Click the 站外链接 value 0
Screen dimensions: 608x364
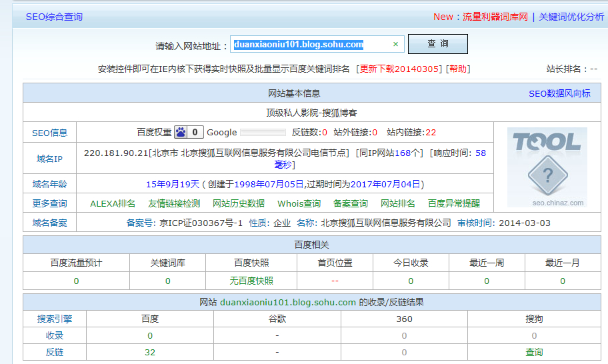pyautogui.click(x=375, y=133)
